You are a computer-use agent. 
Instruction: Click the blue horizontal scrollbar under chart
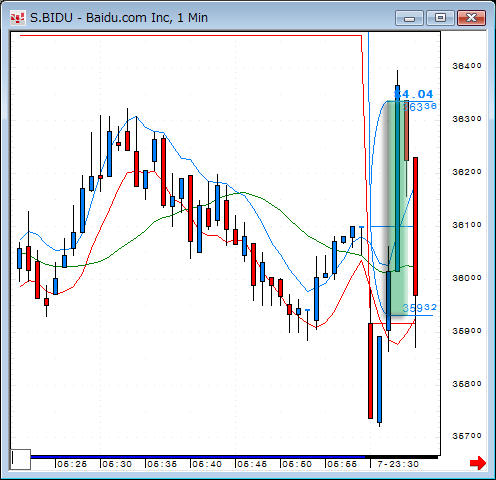[x=198, y=457]
